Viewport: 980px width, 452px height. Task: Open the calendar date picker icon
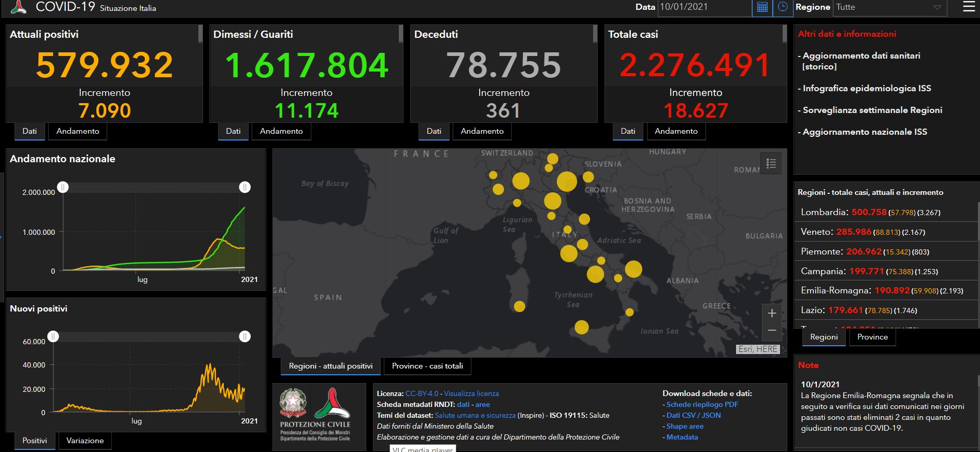click(x=762, y=7)
